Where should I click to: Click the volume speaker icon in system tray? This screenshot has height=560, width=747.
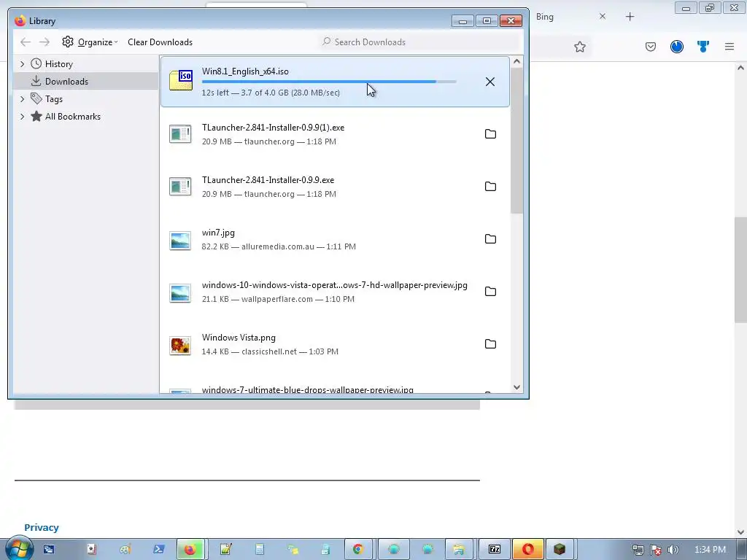(673, 550)
